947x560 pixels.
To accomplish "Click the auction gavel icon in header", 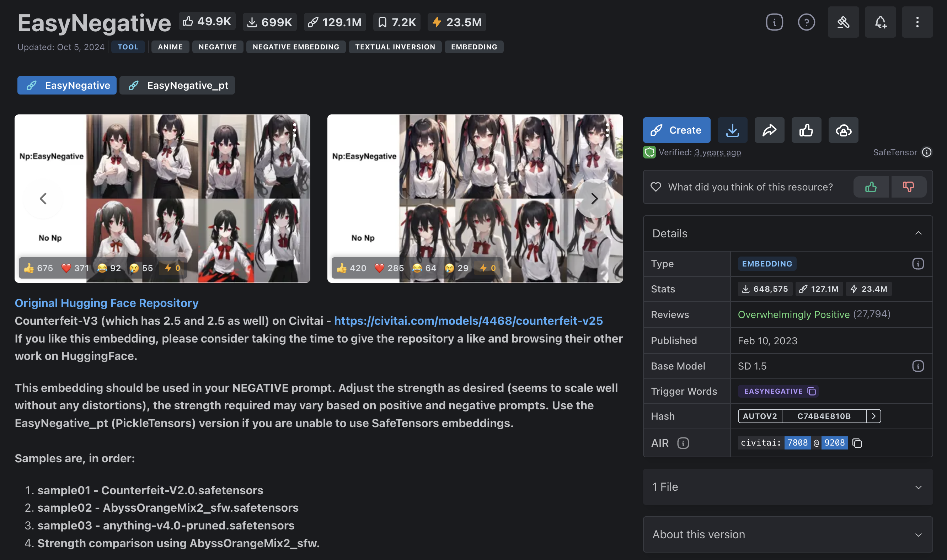I will [x=843, y=22].
